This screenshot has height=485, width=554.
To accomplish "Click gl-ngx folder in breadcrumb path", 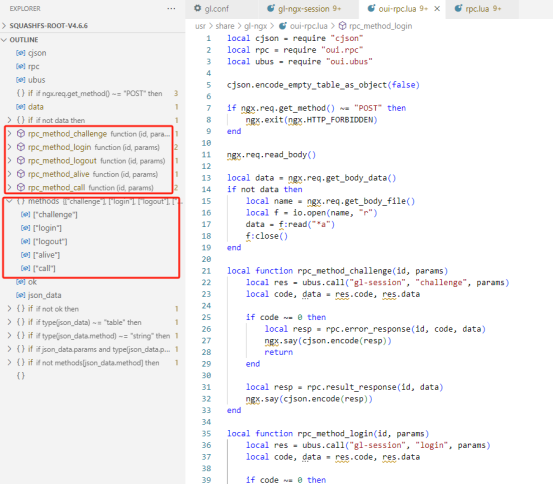I will [255, 26].
